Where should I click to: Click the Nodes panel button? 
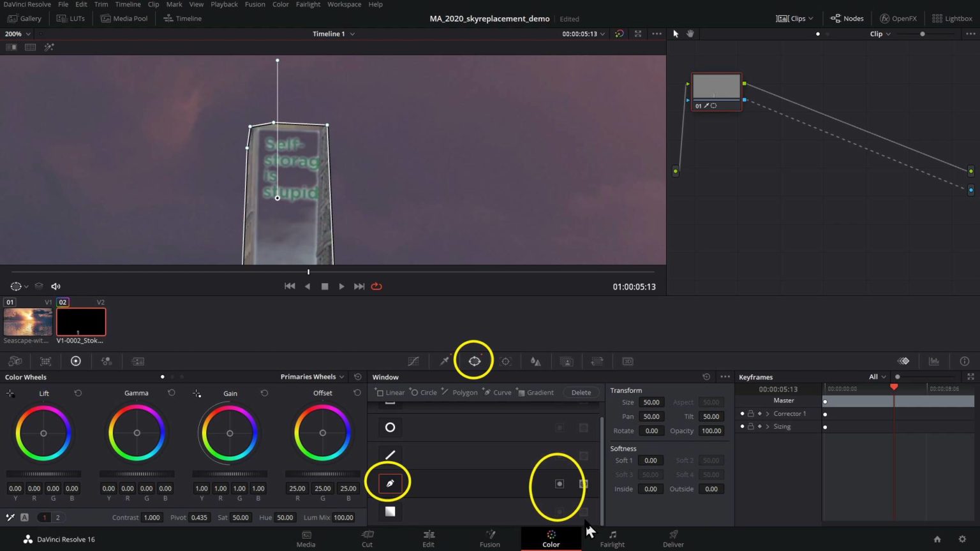coord(847,18)
